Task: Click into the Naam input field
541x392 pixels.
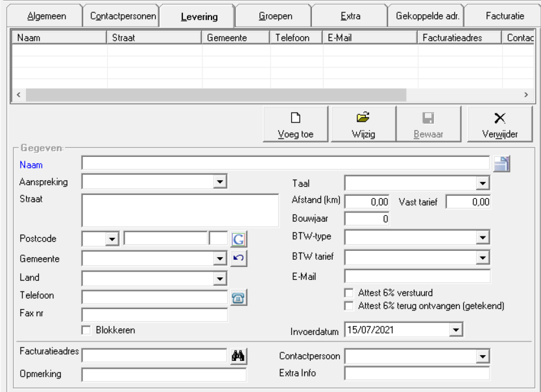Action: (285, 163)
